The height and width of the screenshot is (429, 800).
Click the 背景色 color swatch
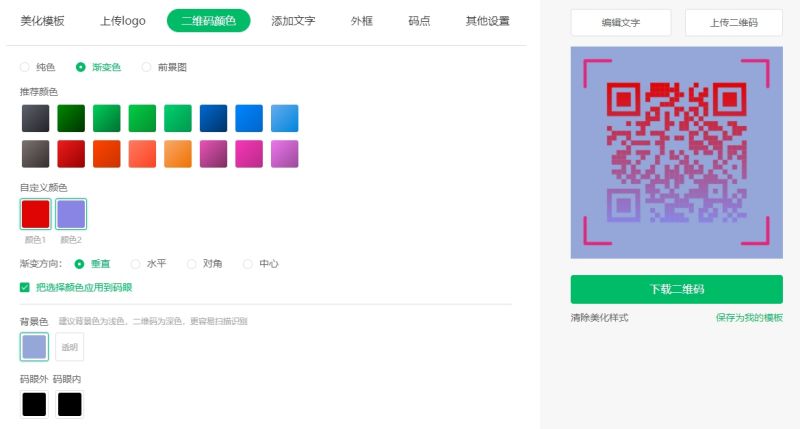tap(35, 347)
